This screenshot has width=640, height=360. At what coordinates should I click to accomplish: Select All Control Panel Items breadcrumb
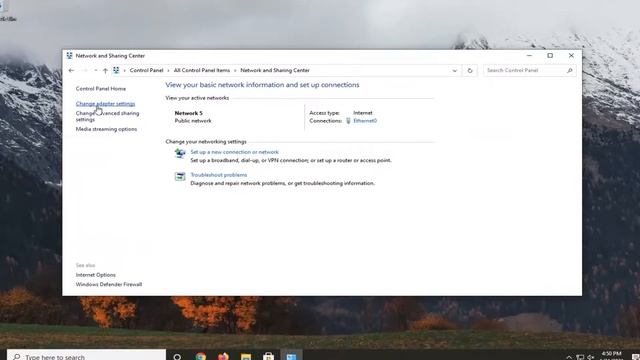[202, 70]
